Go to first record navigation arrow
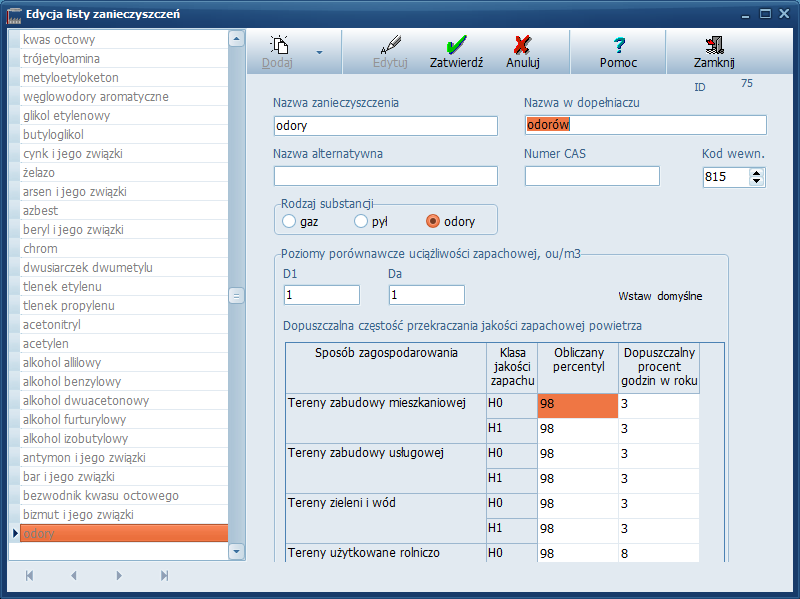800x599 pixels. (x=29, y=576)
